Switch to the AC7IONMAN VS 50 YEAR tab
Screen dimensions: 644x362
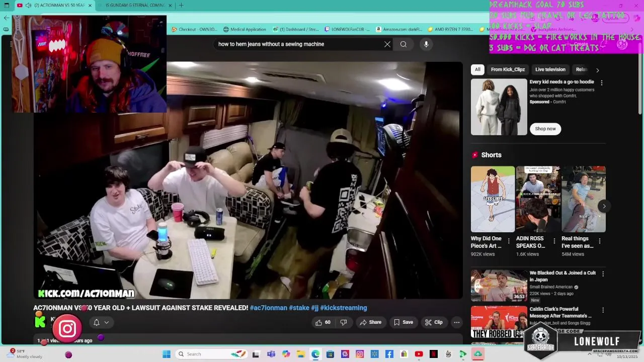(54, 6)
